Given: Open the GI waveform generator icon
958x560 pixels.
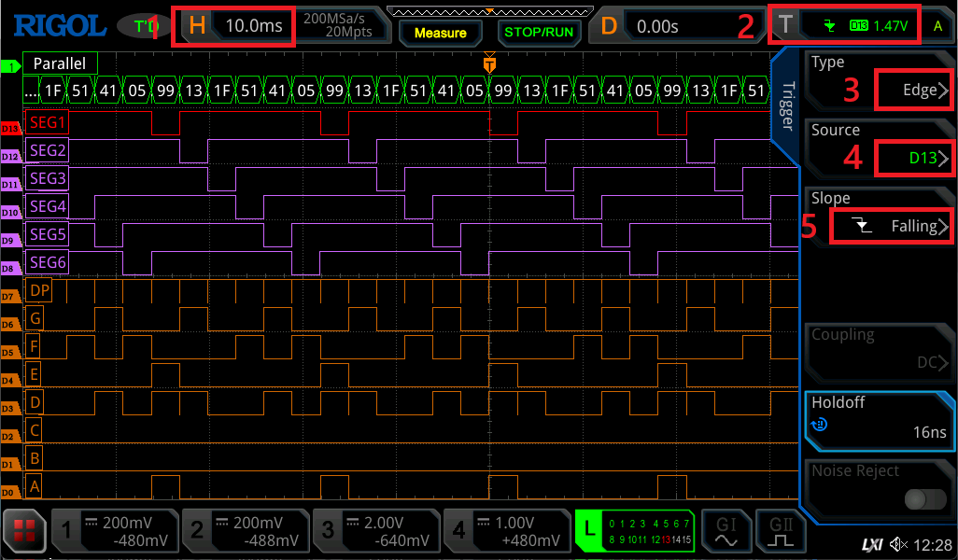Looking at the screenshot, I should point(726,532).
